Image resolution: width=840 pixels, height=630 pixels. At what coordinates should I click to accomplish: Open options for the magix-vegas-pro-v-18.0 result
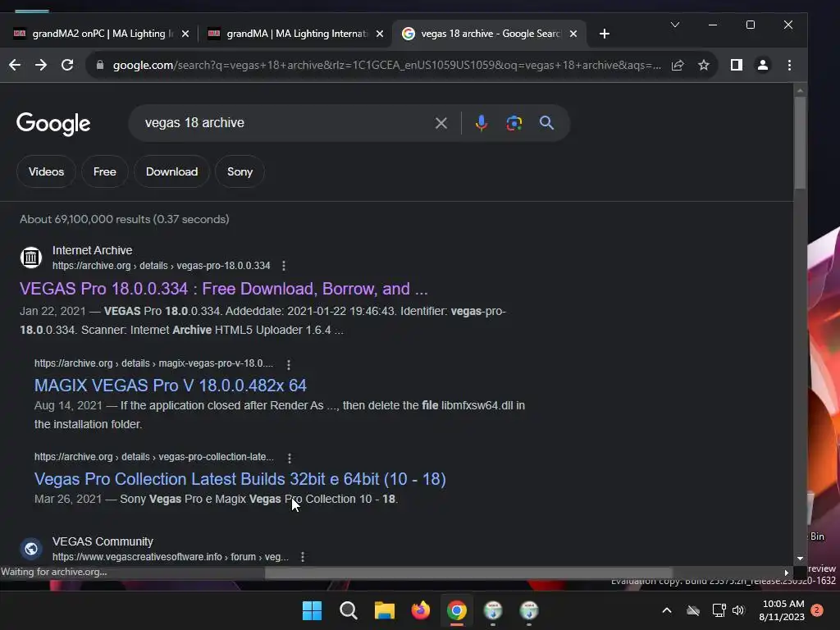[x=288, y=365]
